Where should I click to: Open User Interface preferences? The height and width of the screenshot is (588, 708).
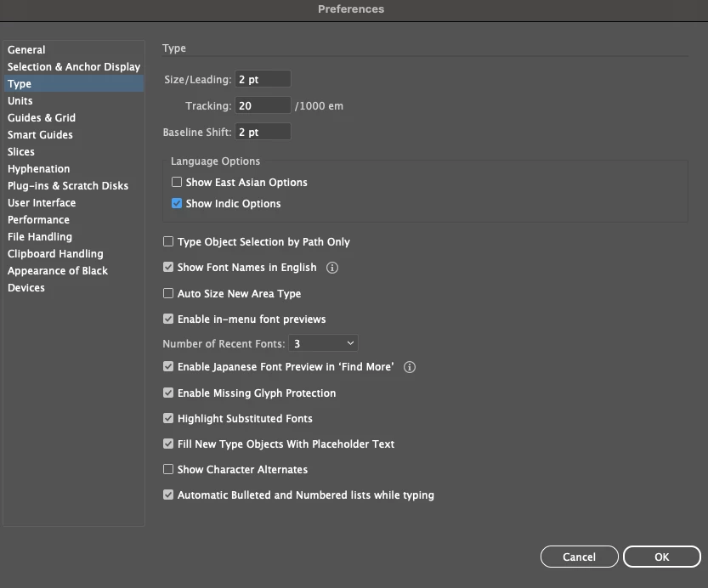[42, 203]
